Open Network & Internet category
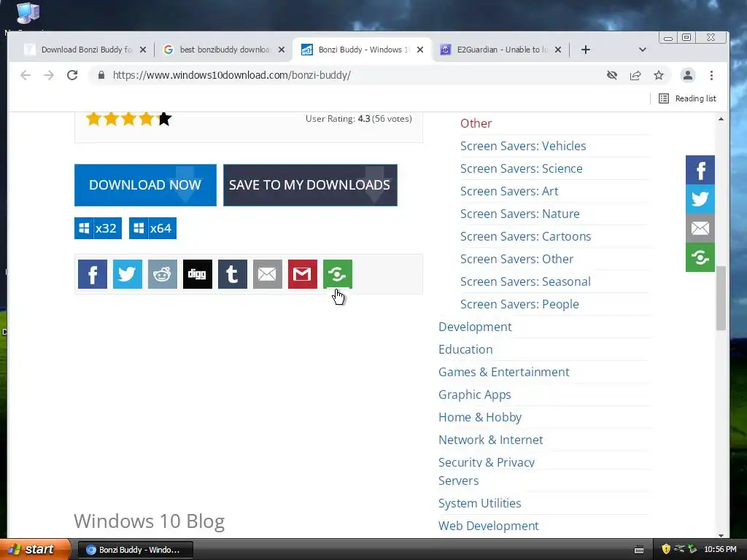Image resolution: width=747 pixels, height=560 pixels. tap(490, 440)
